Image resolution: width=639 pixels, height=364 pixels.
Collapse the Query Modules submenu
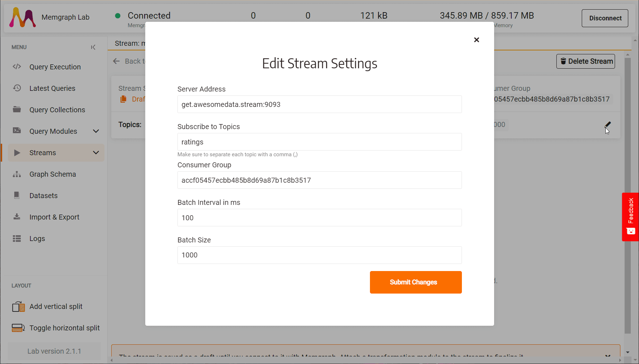coord(96,131)
